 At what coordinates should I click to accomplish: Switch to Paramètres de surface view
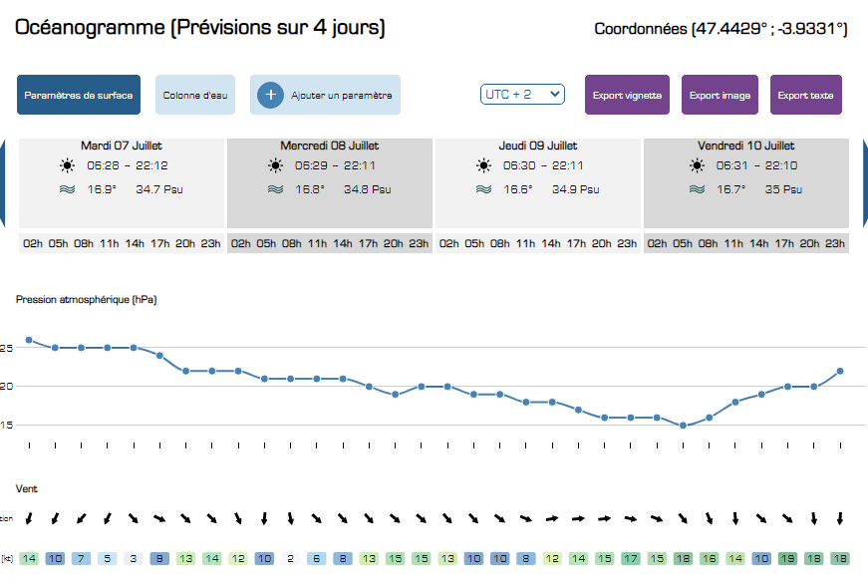(79, 95)
